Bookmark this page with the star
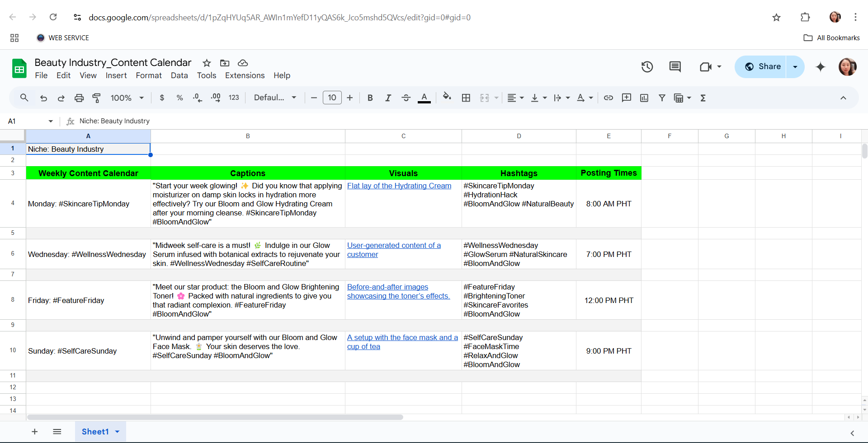 click(777, 17)
